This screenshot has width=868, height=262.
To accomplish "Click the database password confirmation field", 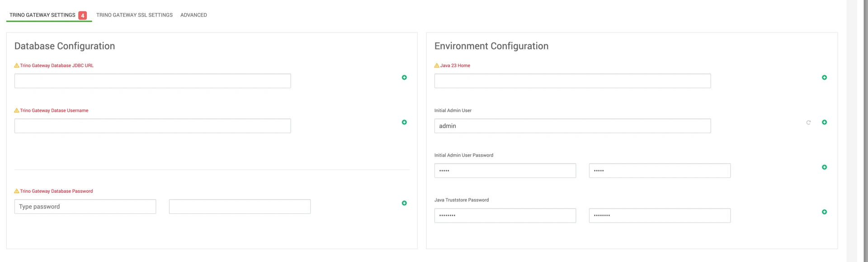I will click(x=240, y=206).
